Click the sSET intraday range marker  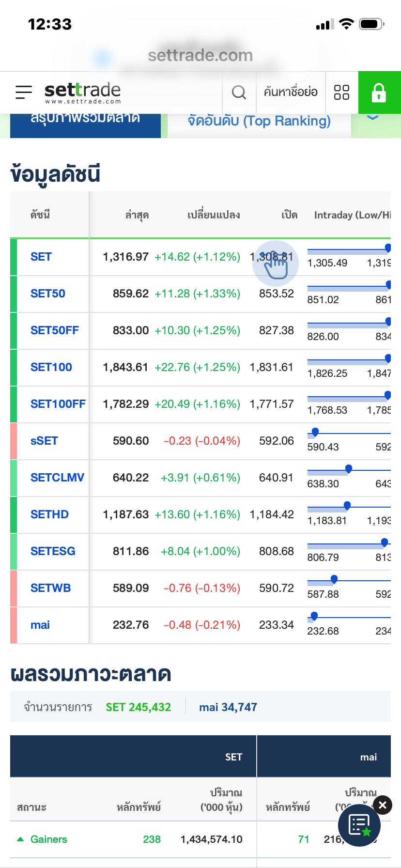[x=315, y=432]
